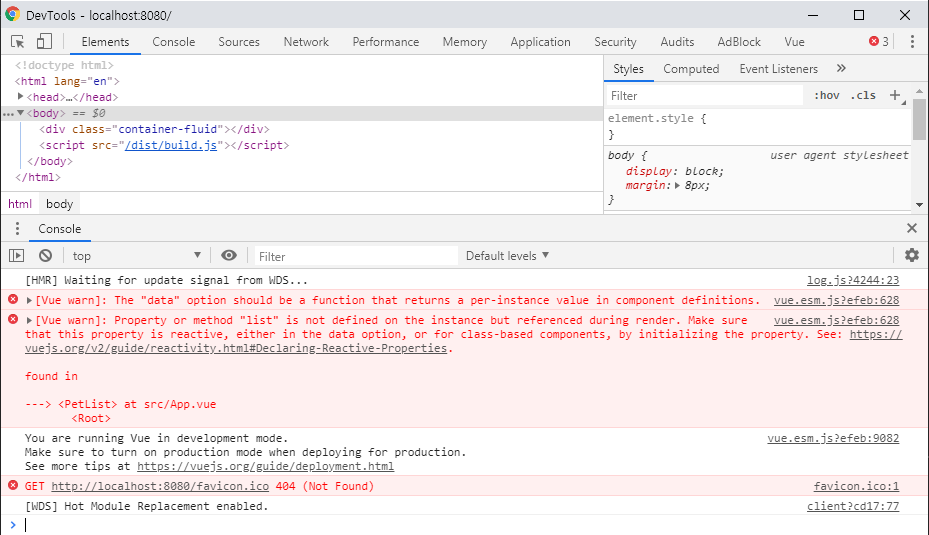Open the DevTools three-dot customize menu
Viewport: 929px width, 535px height.
[x=912, y=41]
